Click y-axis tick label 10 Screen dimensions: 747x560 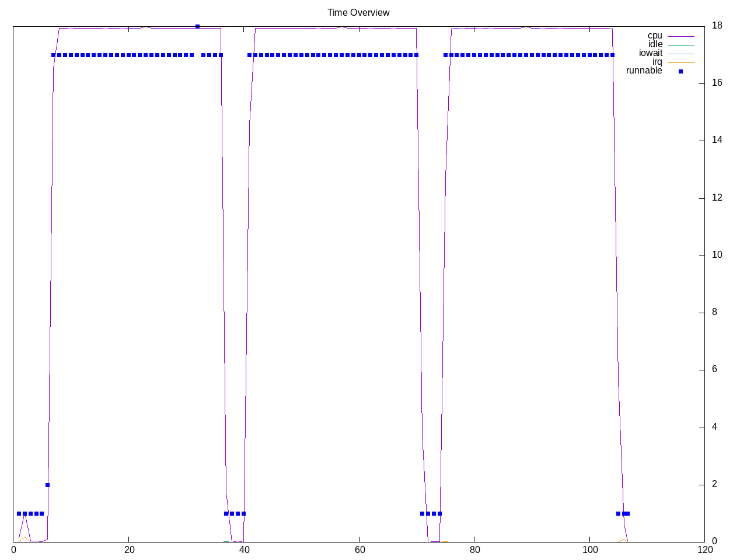pos(717,255)
